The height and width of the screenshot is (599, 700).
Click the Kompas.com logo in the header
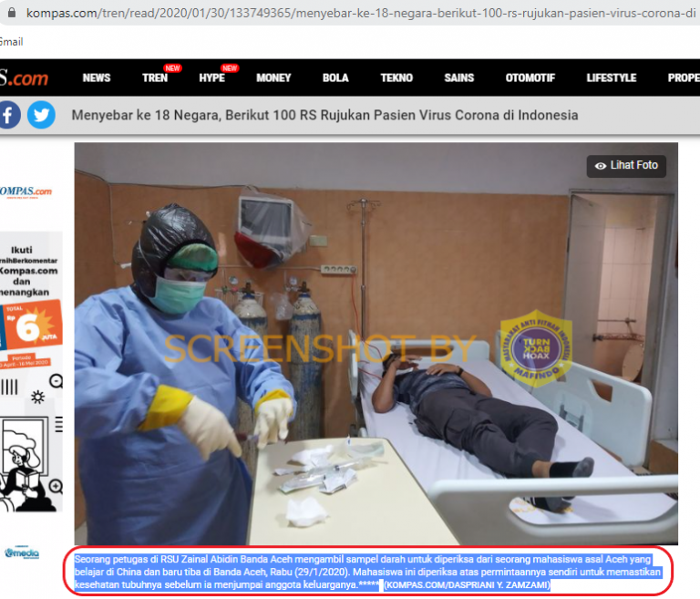24,78
